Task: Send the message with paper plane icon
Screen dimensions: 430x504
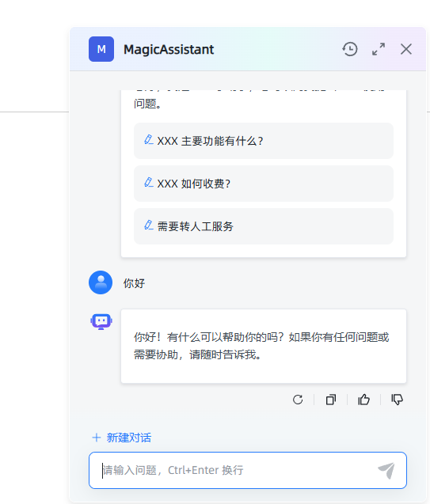Action: [x=386, y=470]
